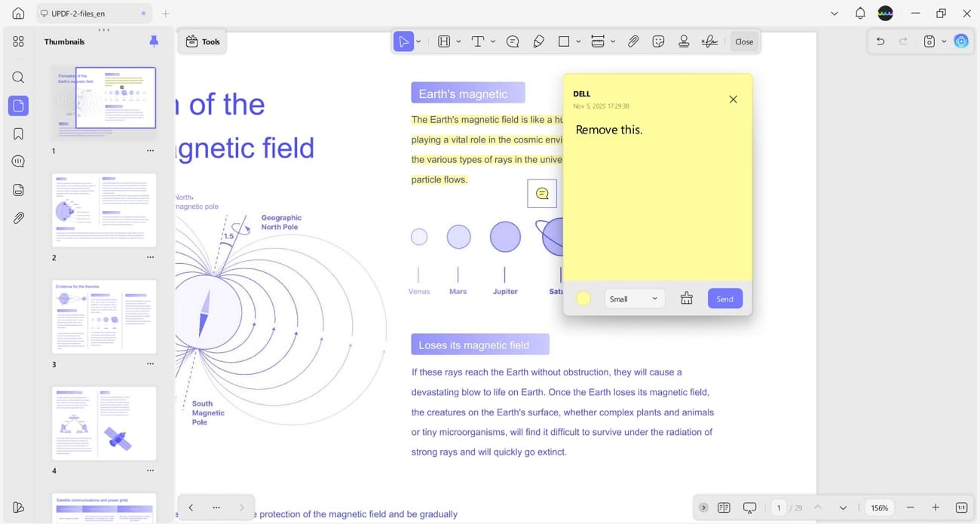The image size is (980, 524).
Task: Open the Small note size dropdown
Action: (x=634, y=299)
